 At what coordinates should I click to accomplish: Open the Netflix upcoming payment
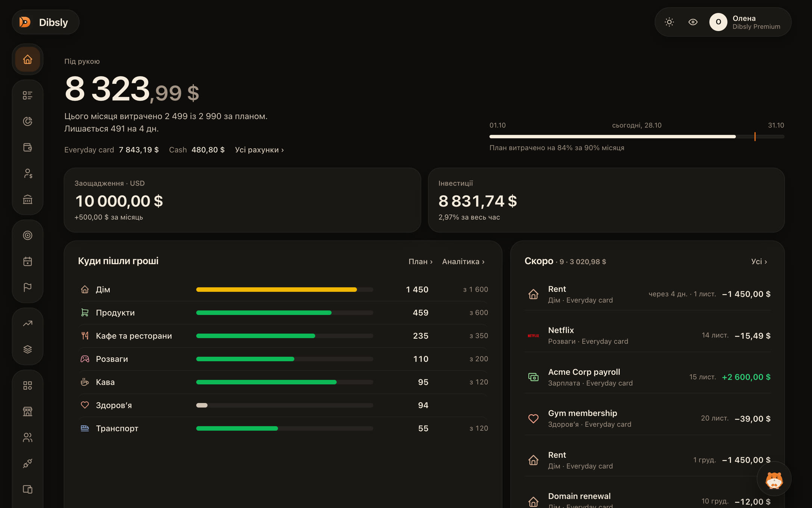pos(648,335)
